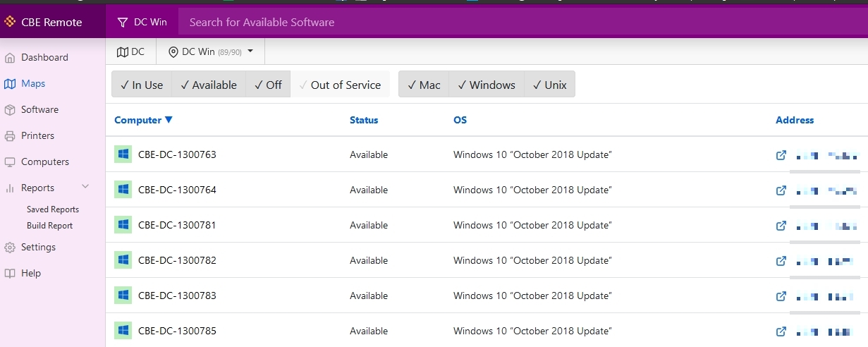Enable the Out of Service filter
This screenshot has height=347, width=868.
pyautogui.click(x=341, y=85)
